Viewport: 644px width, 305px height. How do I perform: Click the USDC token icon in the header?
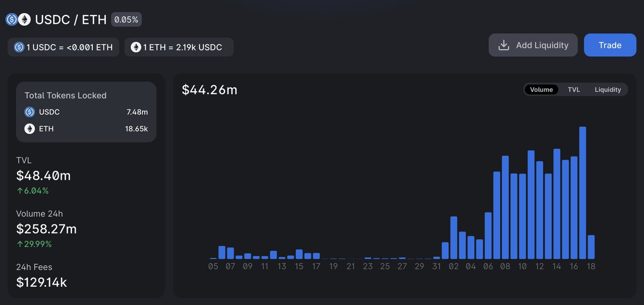pos(12,20)
